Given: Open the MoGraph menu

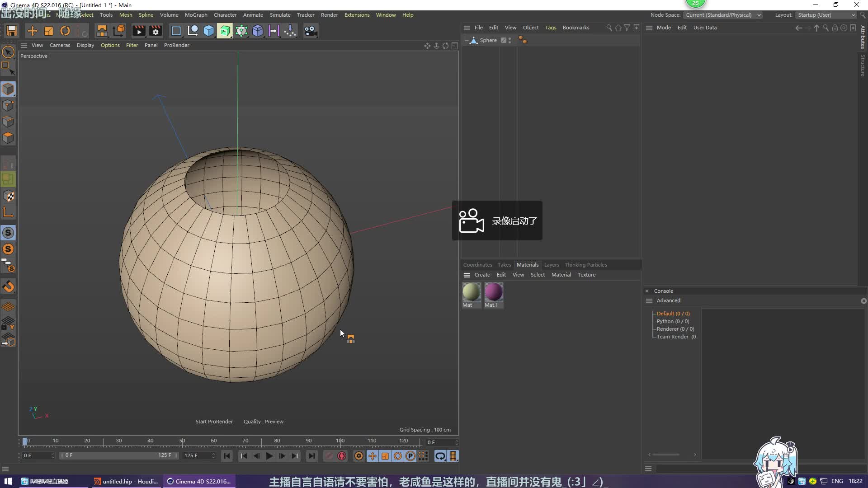Looking at the screenshot, I should tap(196, 14).
